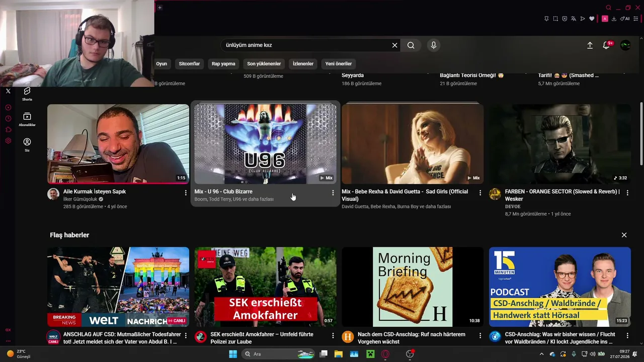The height and width of the screenshot is (362, 644).
Task: Select the Sitcom'lar filter chip
Action: click(x=189, y=64)
